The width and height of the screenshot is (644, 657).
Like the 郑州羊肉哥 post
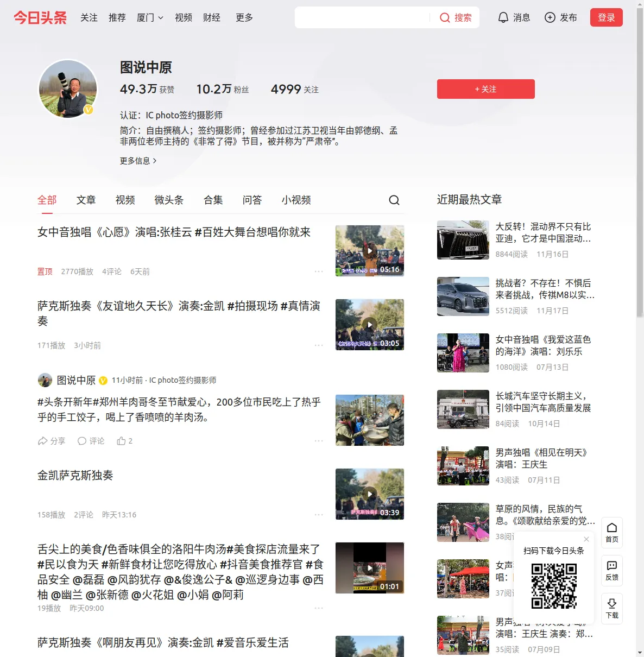pos(124,441)
